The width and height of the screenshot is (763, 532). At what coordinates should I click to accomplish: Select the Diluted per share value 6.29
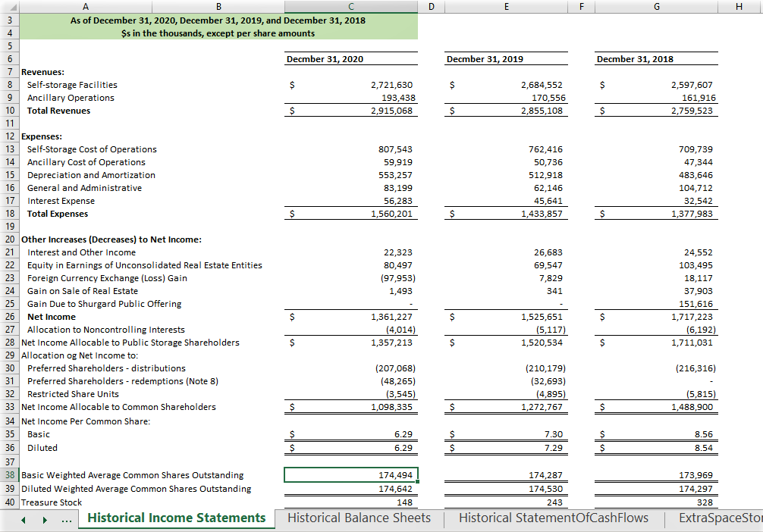coord(379,448)
